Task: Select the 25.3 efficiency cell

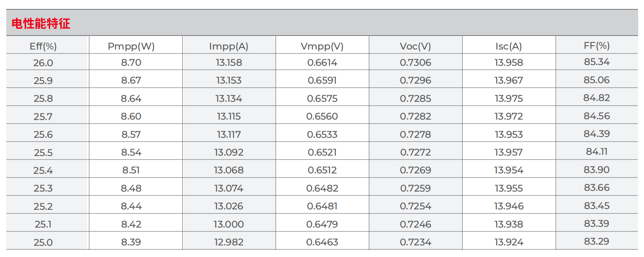Action: click(43, 188)
